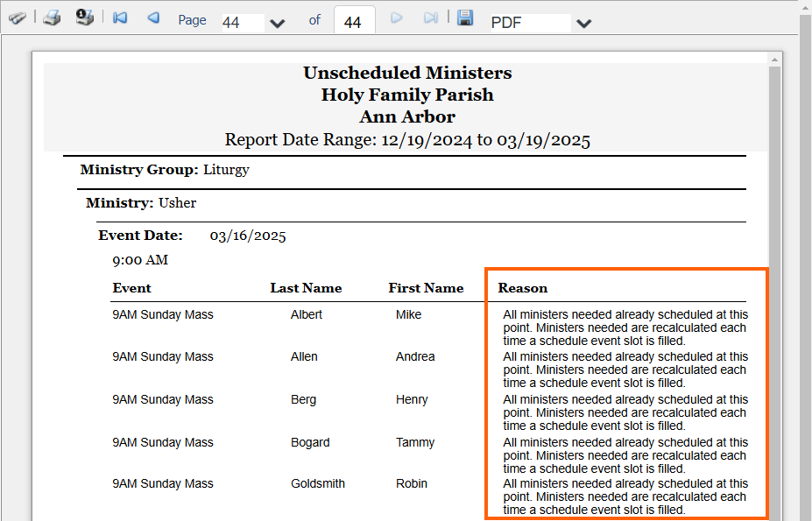812x521 pixels.
Task: Click the 'Reason' column header
Action: point(523,288)
